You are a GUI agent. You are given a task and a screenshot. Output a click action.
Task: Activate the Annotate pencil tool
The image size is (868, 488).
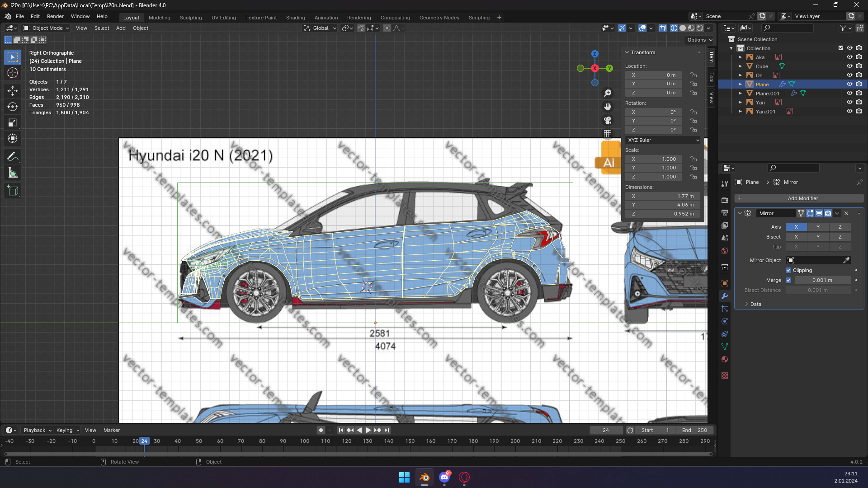pyautogui.click(x=13, y=157)
